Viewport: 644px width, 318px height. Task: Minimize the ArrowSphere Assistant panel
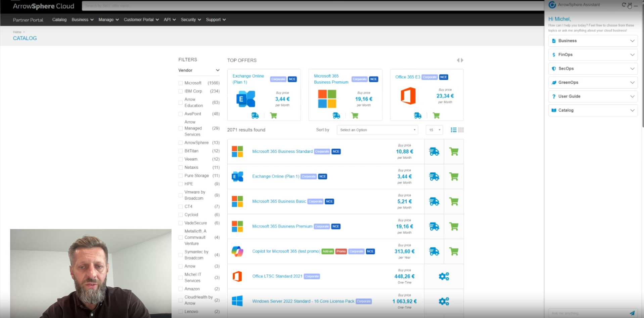(x=636, y=5)
